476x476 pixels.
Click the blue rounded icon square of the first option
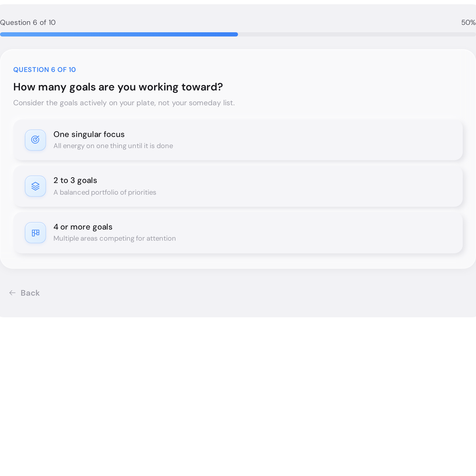[x=35, y=140]
